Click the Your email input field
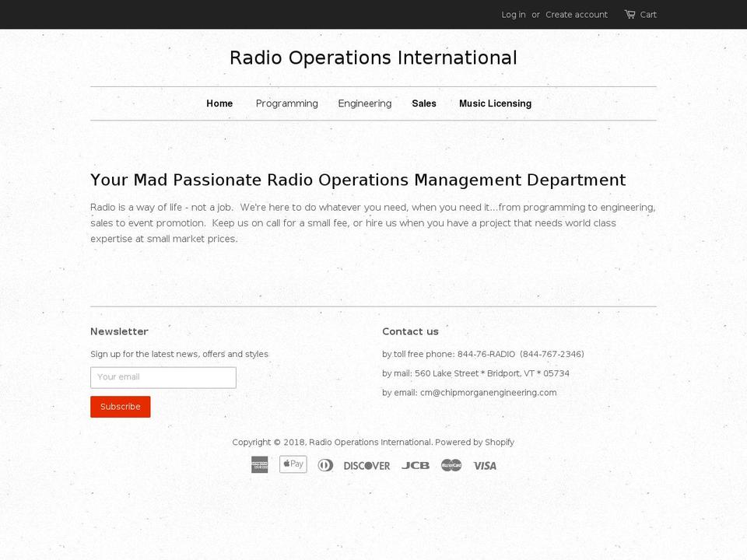Image resolution: width=747 pixels, height=560 pixels. 163,377
